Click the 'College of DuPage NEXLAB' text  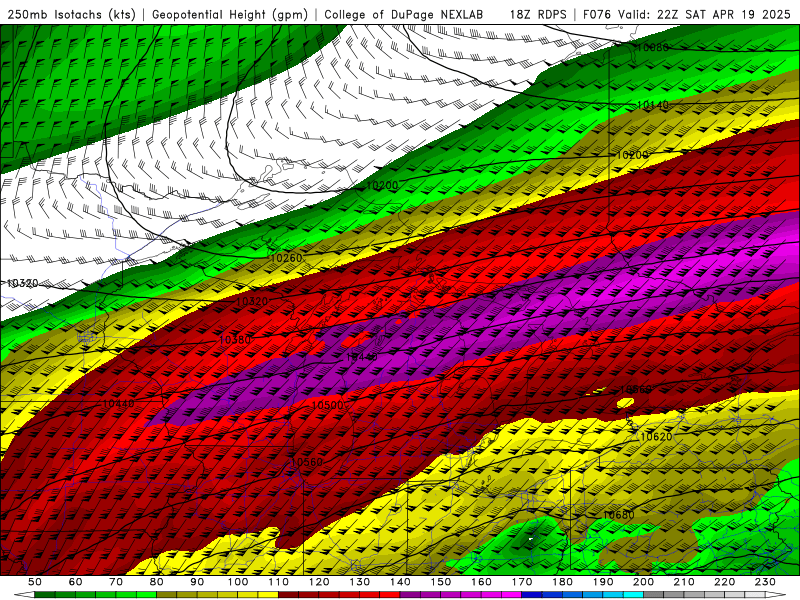coord(404,14)
